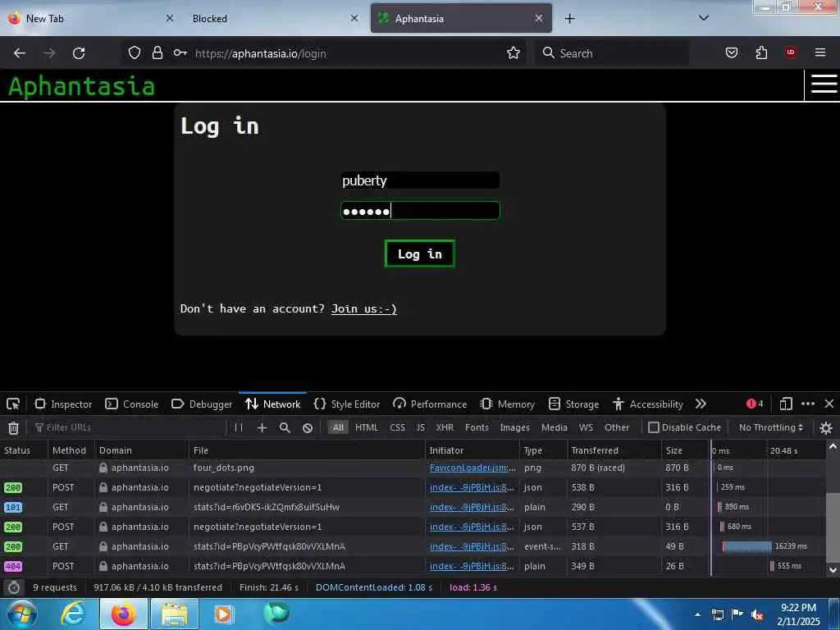Click the Log in button
This screenshot has height=630, width=840.
[419, 253]
